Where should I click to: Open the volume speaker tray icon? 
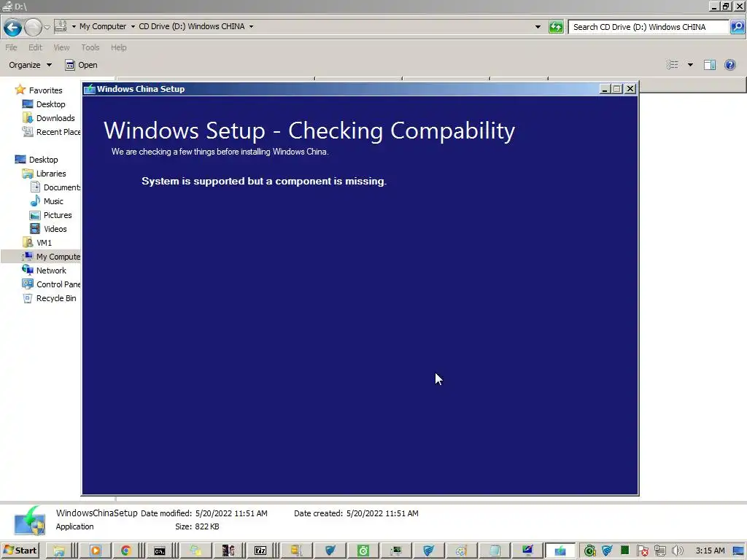[x=677, y=551]
